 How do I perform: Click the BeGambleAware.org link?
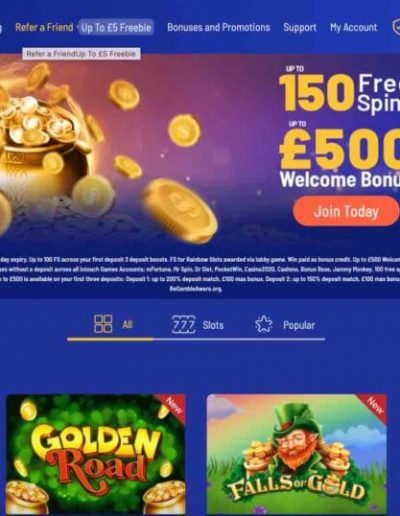(x=196, y=289)
